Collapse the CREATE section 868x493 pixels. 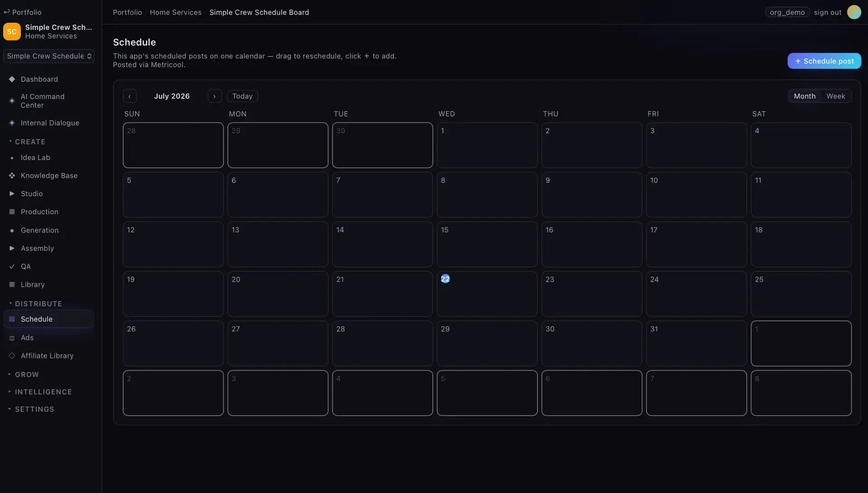[27, 142]
